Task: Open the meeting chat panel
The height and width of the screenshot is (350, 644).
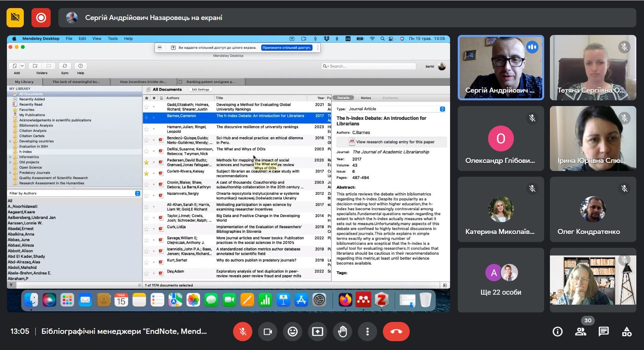Action: pyautogui.click(x=603, y=332)
